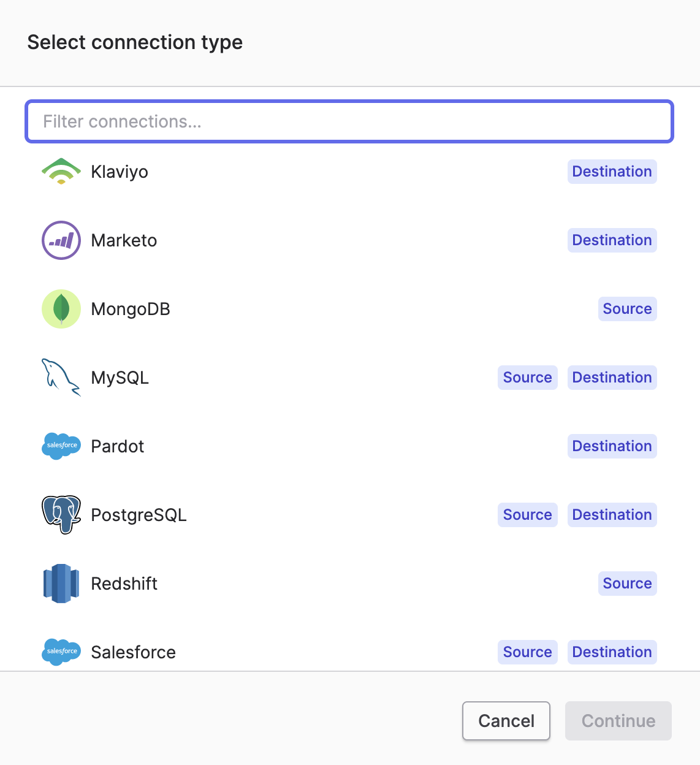The width and height of the screenshot is (700, 765).
Task: Click MySQL's Source badge
Action: pos(527,378)
